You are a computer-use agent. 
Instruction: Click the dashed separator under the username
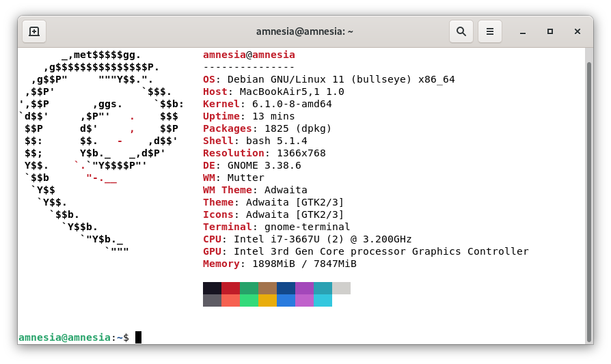[x=249, y=67]
